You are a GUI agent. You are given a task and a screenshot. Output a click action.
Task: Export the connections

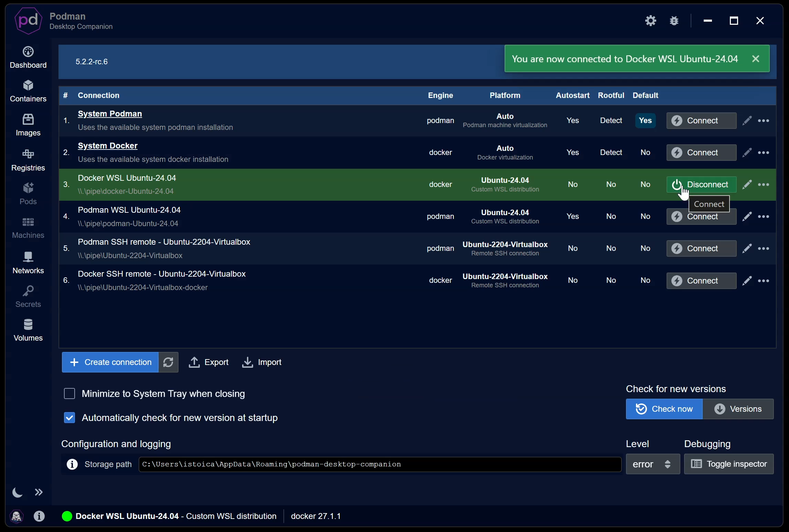[x=208, y=362]
